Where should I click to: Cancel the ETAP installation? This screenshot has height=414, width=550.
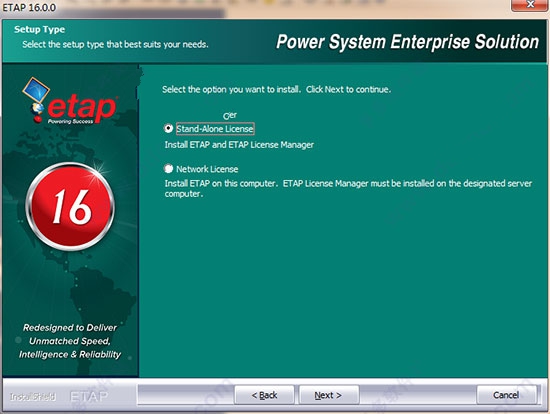(x=506, y=395)
